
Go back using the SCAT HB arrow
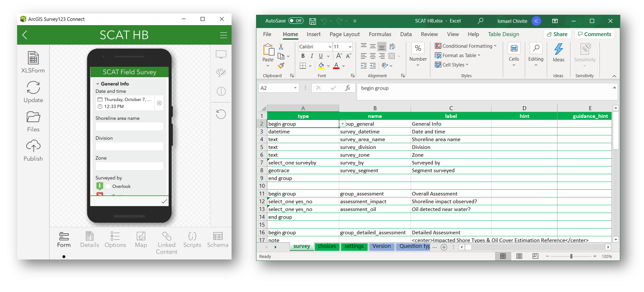point(25,35)
